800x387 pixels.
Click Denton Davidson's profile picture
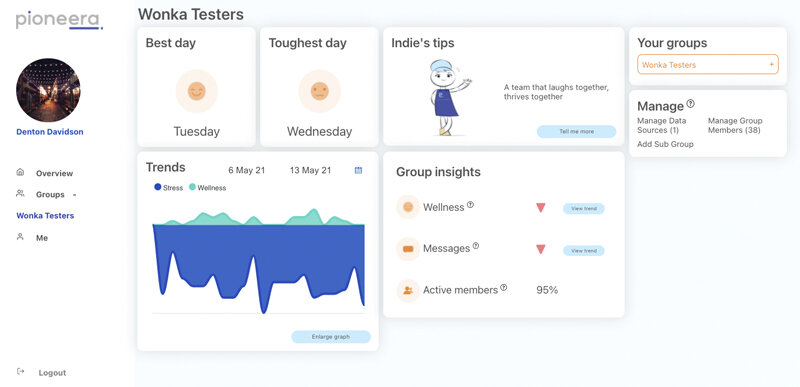[x=48, y=90]
